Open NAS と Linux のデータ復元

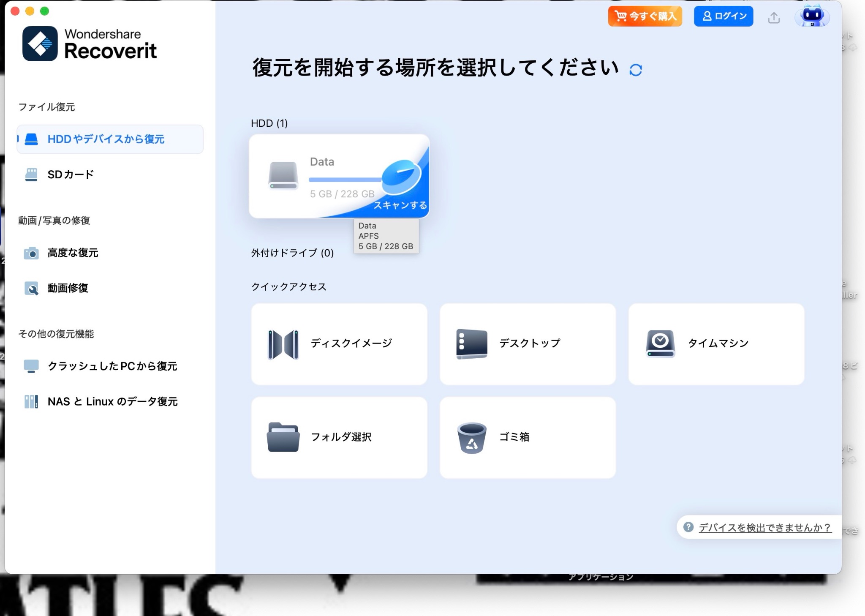(110, 401)
